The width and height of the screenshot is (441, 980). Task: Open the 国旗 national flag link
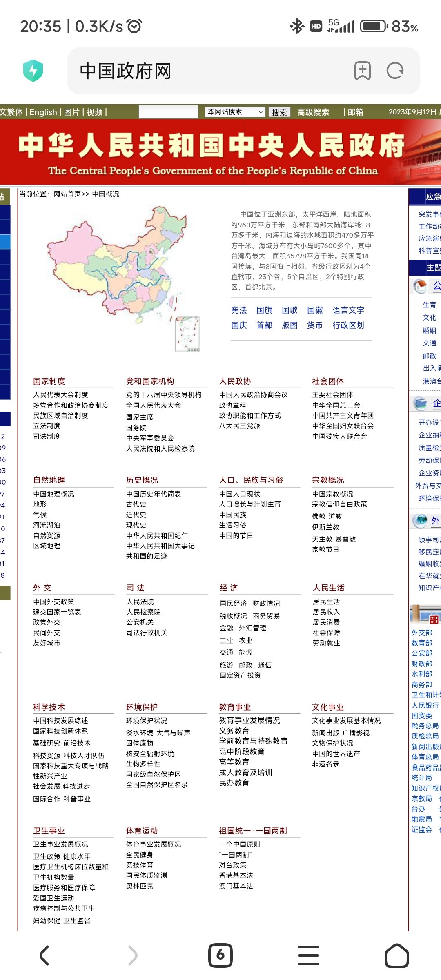coord(264,310)
